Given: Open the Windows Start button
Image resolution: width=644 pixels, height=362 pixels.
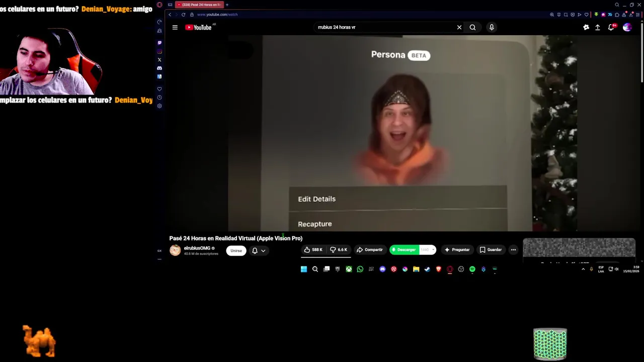Looking at the screenshot, I should [x=304, y=269].
